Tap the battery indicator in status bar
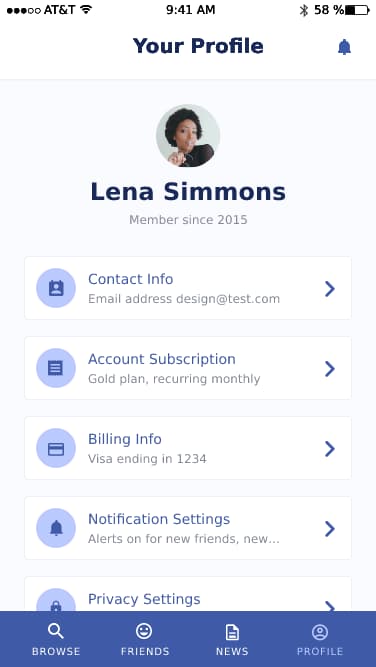This screenshot has height=667, width=376. 357,10
